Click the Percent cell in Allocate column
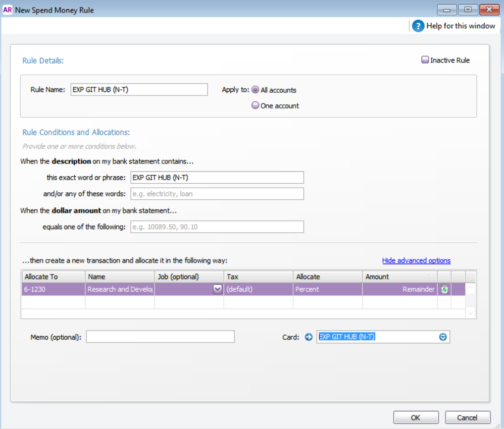This screenshot has width=504, height=429. [x=327, y=289]
